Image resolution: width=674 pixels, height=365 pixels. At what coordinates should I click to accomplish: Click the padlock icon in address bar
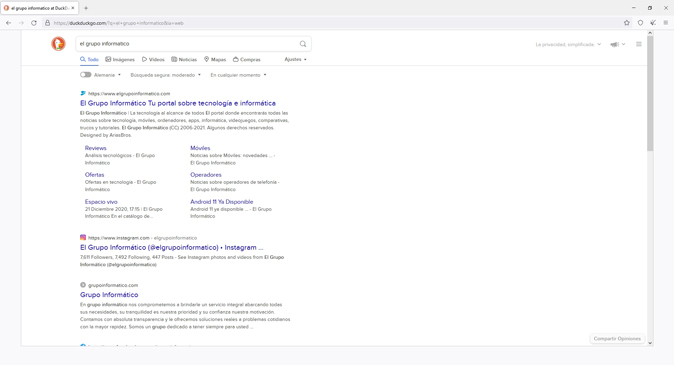pos(48,23)
